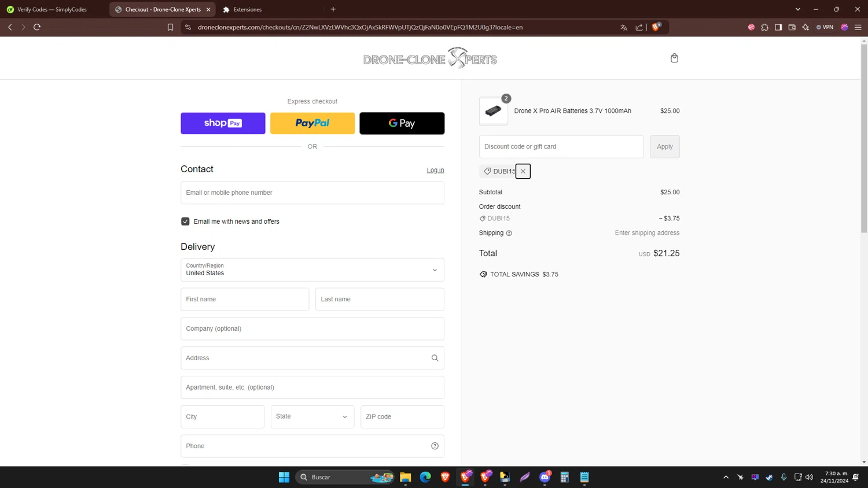
Task: Open Leo AI assistant sparkle icon
Action: point(806,27)
